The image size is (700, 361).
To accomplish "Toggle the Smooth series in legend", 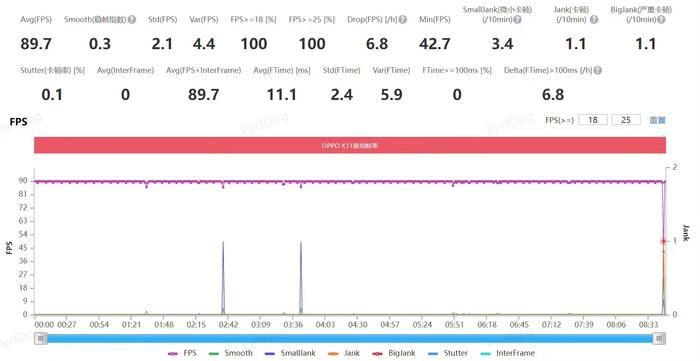I will [231, 353].
